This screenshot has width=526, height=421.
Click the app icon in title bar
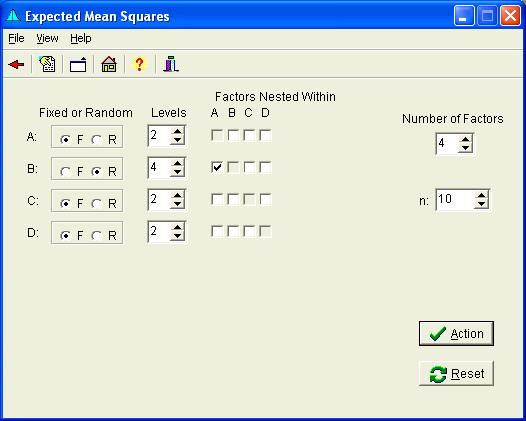pos(13,16)
